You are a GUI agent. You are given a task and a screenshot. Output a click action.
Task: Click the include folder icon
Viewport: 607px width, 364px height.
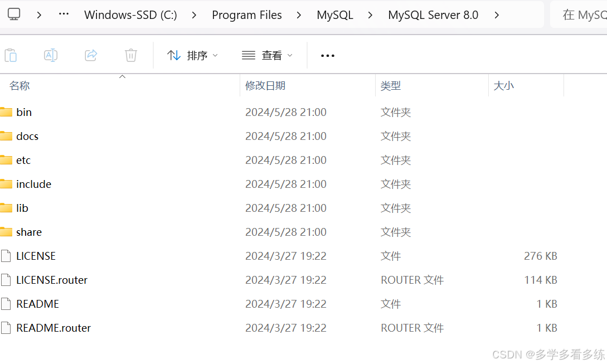pyautogui.click(x=6, y=185)
